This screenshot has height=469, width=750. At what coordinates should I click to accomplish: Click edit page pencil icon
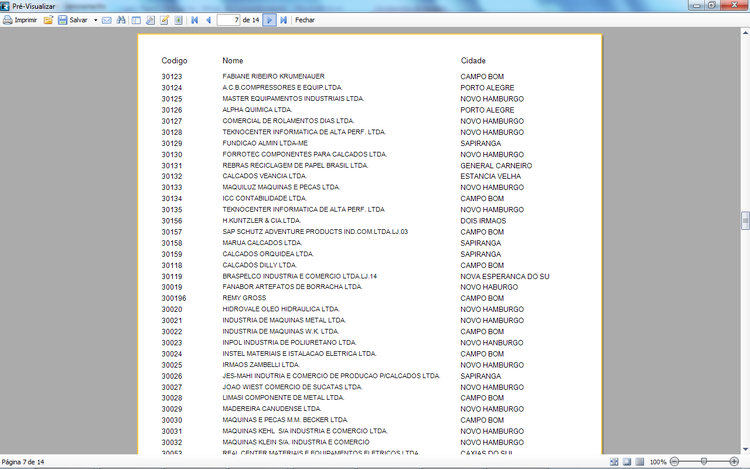(164, 20)
